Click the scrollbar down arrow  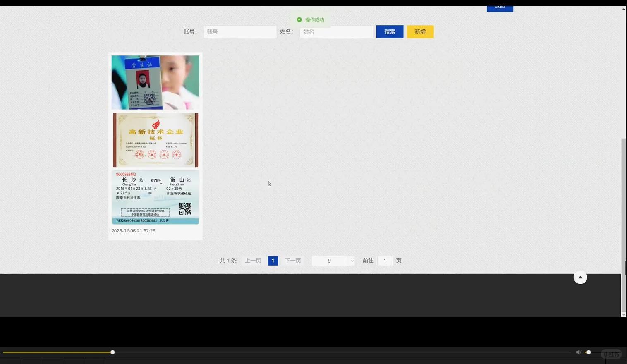pyautogui.click(x=624, y=314)
